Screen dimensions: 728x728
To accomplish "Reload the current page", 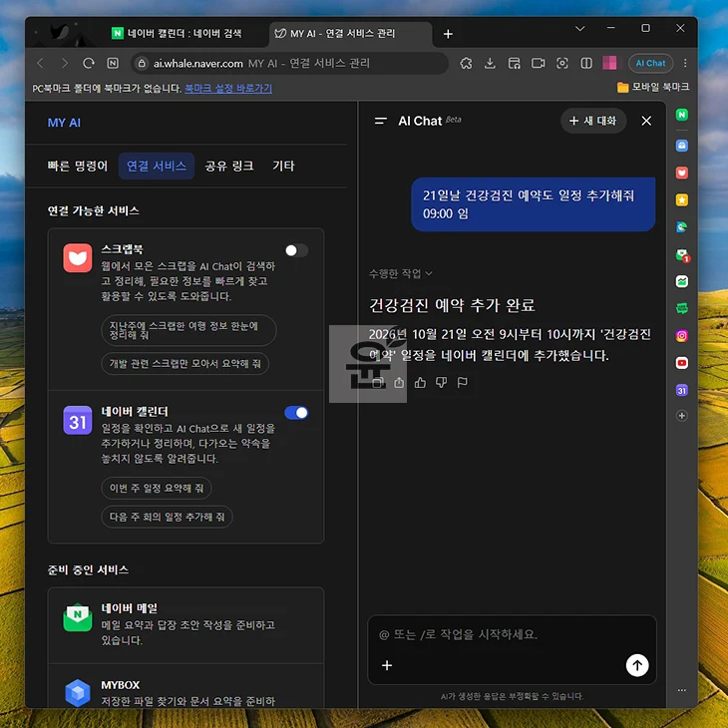I will (x=89, y=63).
